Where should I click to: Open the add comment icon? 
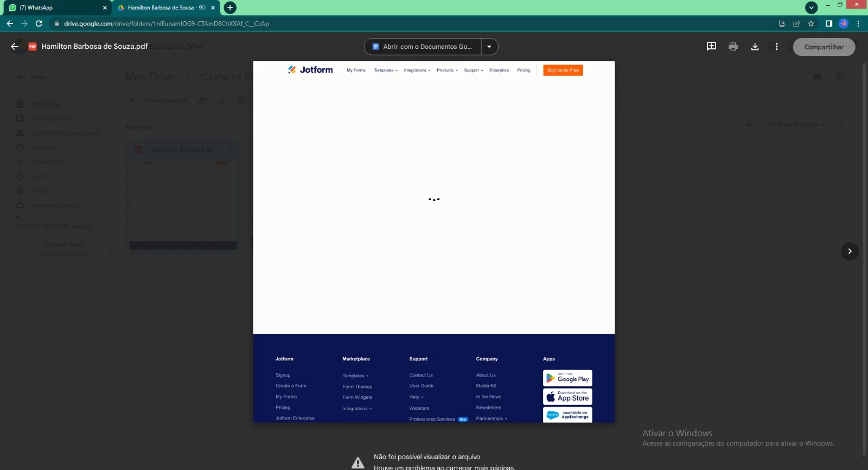711,47
